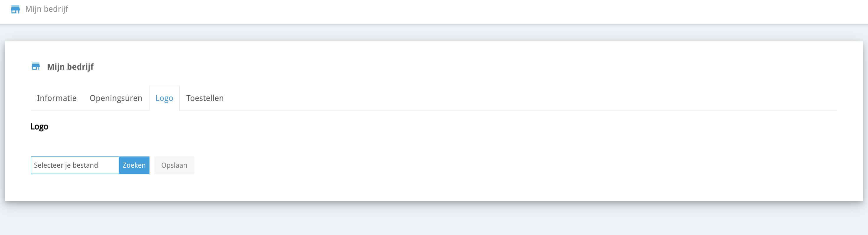Click the Zoeken browse button
The height and width of the screenshot is (235, 868).
134,165
